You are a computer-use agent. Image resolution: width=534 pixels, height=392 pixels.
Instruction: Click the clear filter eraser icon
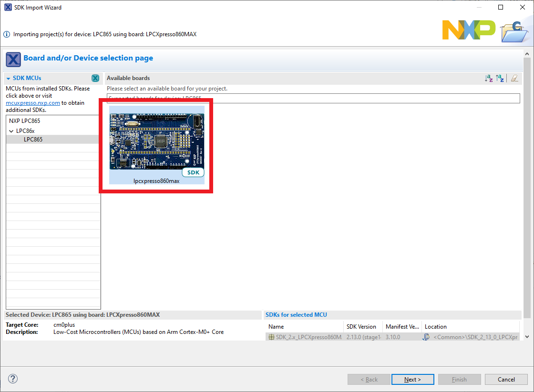[514, 79]
